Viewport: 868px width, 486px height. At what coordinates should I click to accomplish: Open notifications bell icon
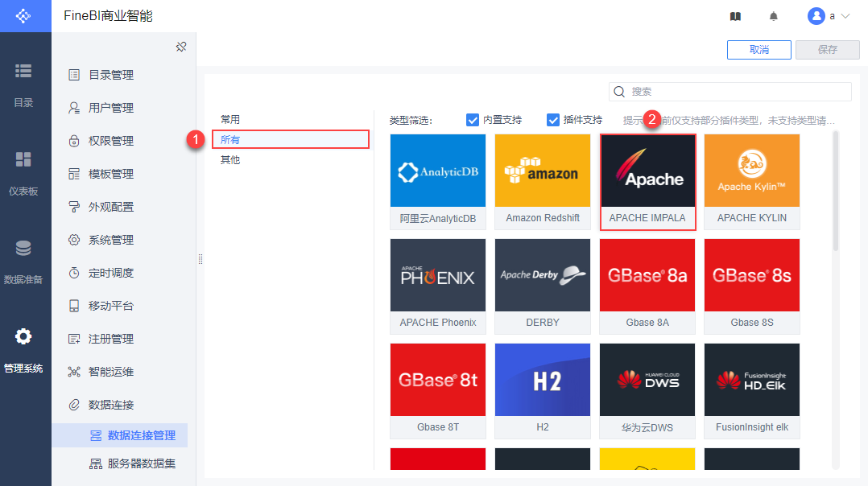tap(773, 16)
